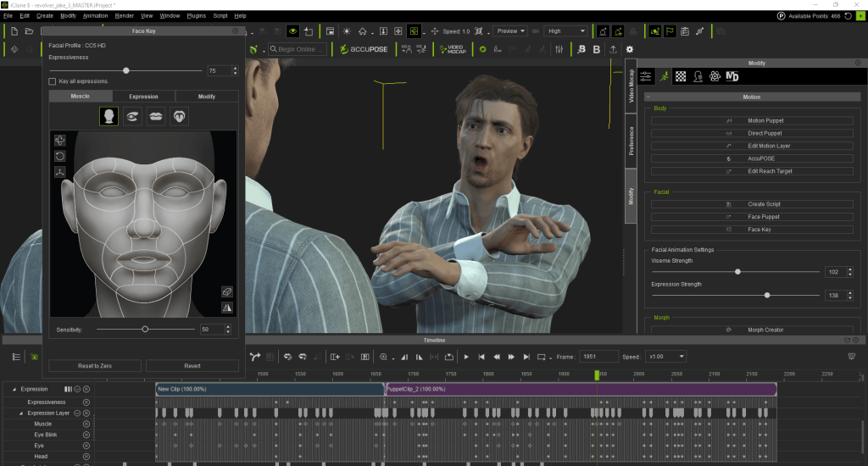This screenshot has width=868, height=466.
Task: Increase Sensitivity value with stepper
Action: [228, 327]
